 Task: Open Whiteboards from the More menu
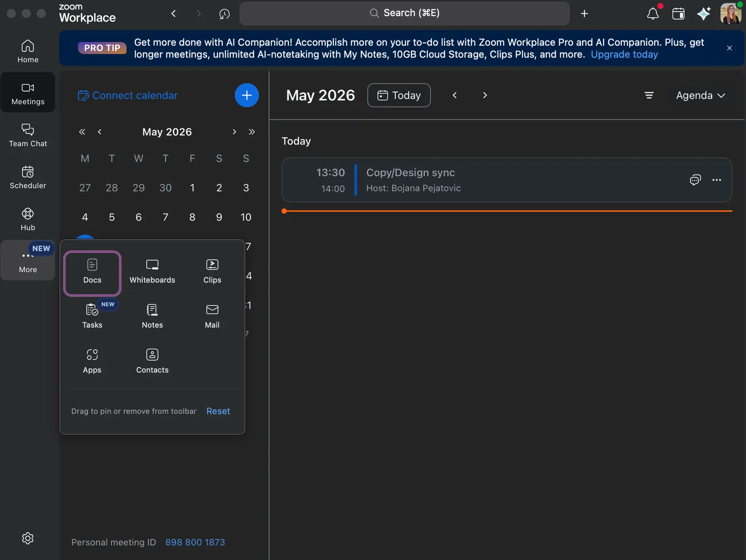tap(152, 272)
